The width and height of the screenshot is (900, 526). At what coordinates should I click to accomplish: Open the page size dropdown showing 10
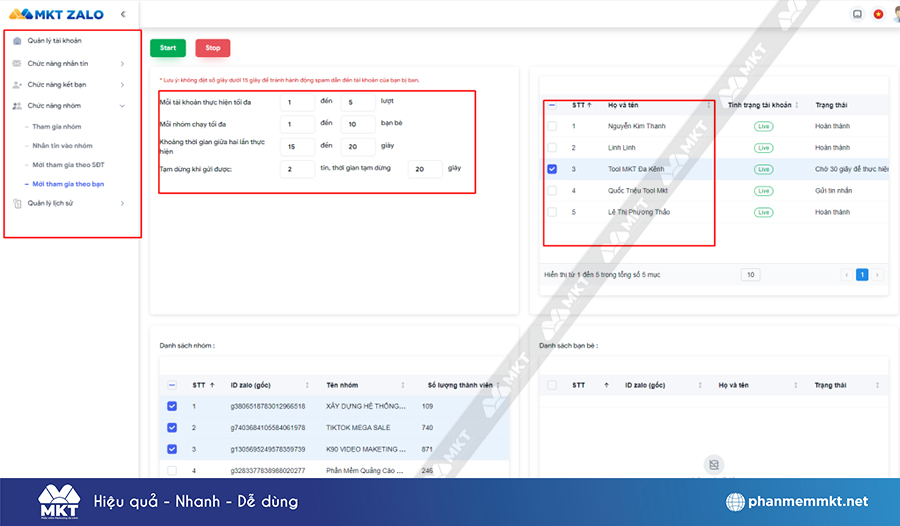(750, 274)
